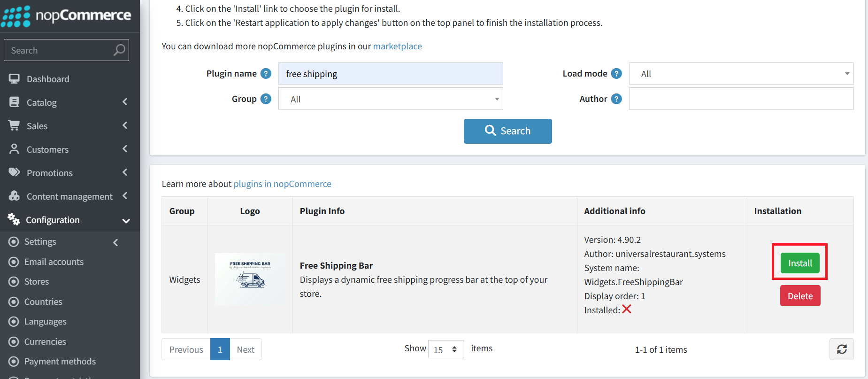Open help tooltip for Group

pyautogui.click(x=266, y=99)
